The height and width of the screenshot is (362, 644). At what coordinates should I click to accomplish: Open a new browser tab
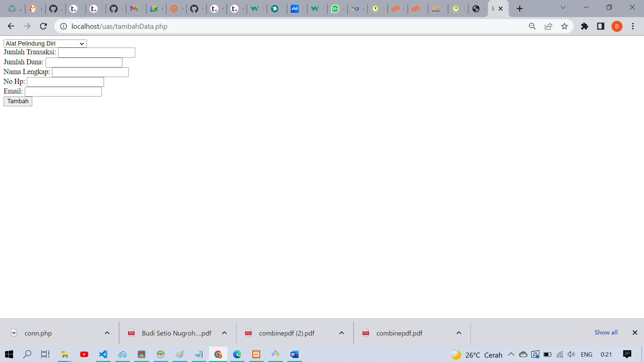click(x=520, y=8)
